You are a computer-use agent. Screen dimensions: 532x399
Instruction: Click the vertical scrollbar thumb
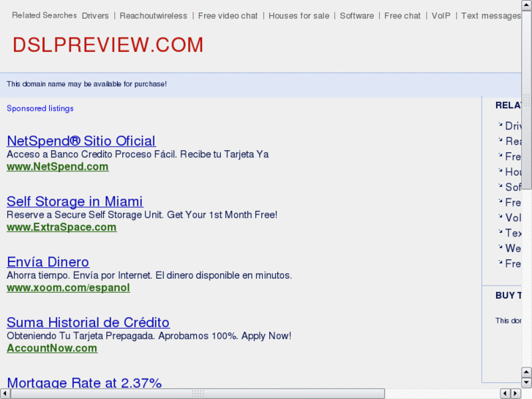pyautogui.click(x=526, y=100)
